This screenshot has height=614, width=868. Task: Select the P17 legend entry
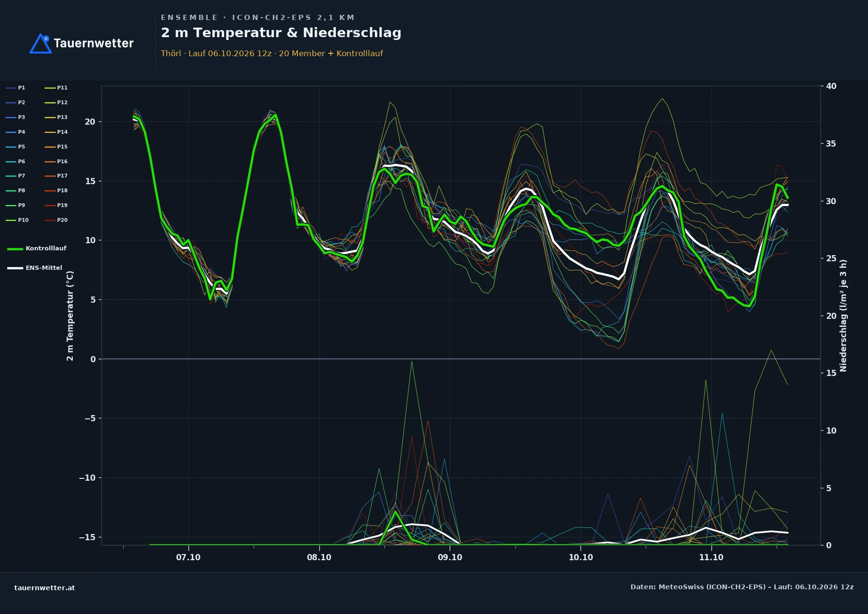[56, 176]
